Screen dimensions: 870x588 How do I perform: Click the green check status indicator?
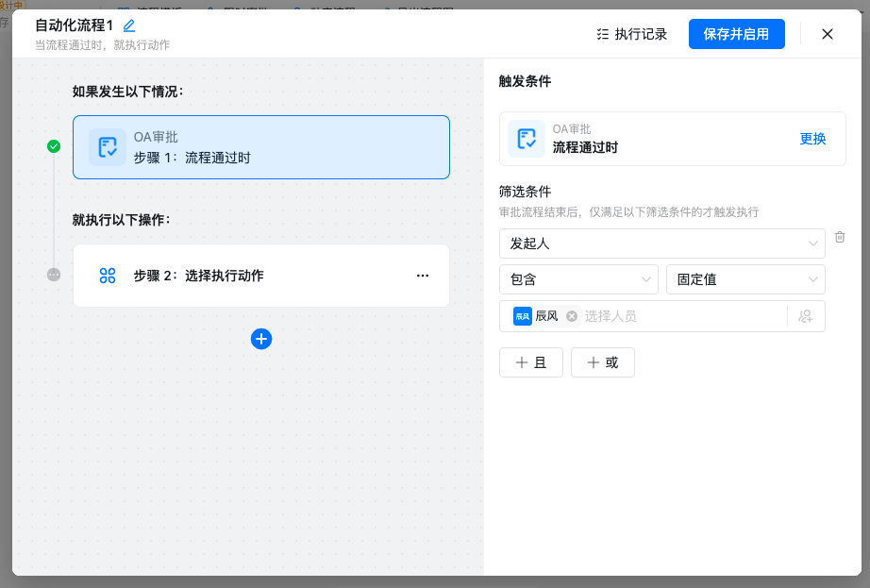click(54, 146)
